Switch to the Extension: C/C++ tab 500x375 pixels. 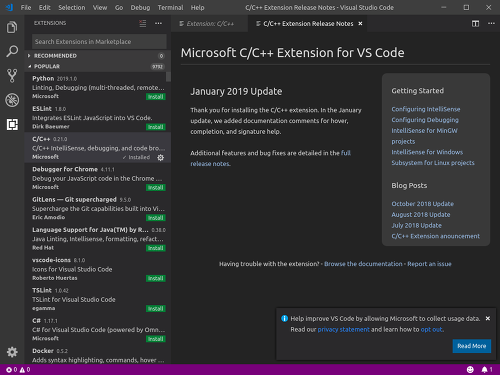pyautogui.click(x=209, y=24)
